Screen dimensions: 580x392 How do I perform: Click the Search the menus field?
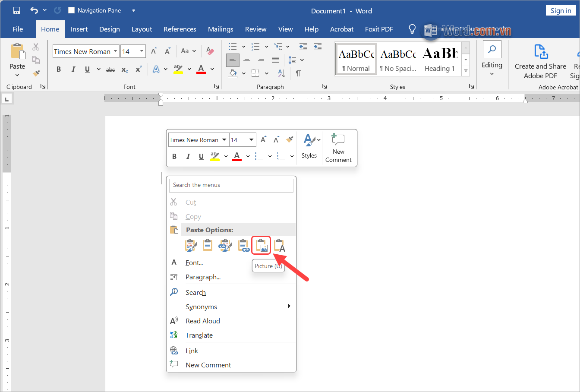(x=231, y=185)
